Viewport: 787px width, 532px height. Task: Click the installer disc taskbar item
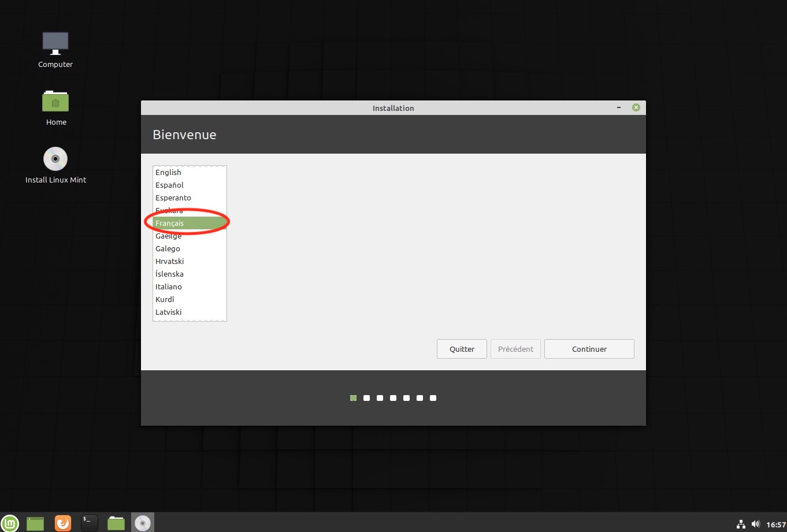[142, 523]
